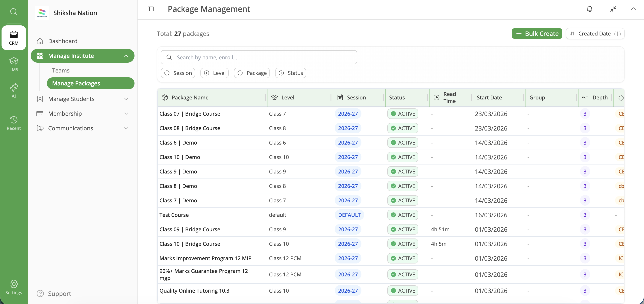Click the Depth column hierarchy icon

pyautogui.click(x=585, y=97)
